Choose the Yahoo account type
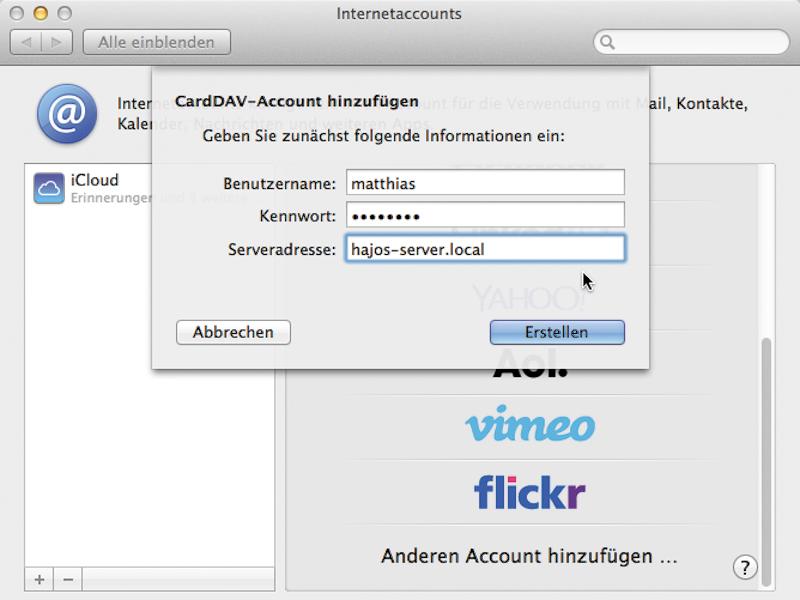The image size is (800, 600). tap(529, 298)
